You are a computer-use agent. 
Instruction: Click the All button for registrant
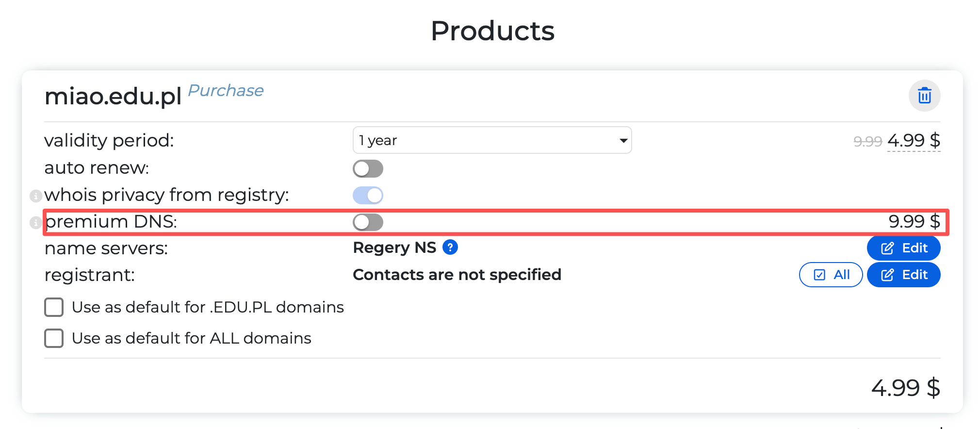coord(831,275)
